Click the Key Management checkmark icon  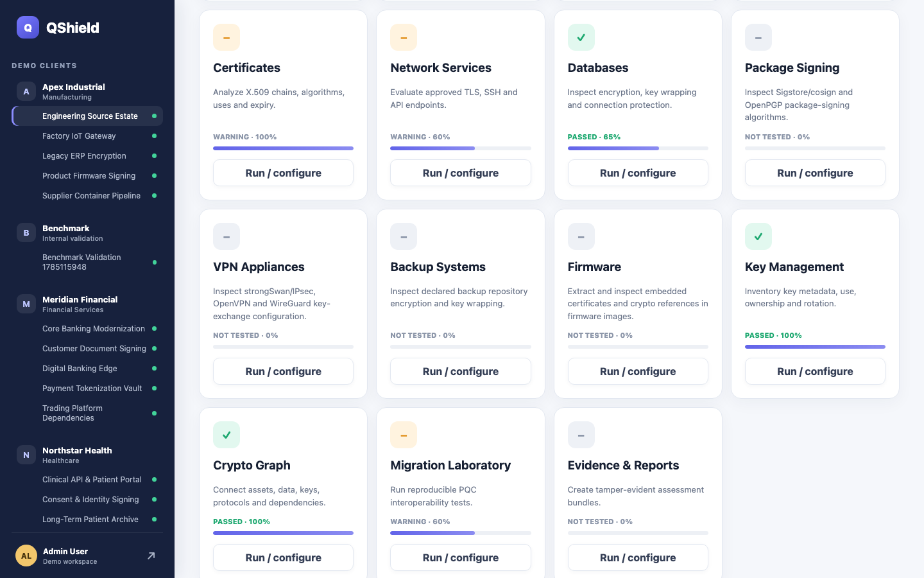(x=758, y=236)
